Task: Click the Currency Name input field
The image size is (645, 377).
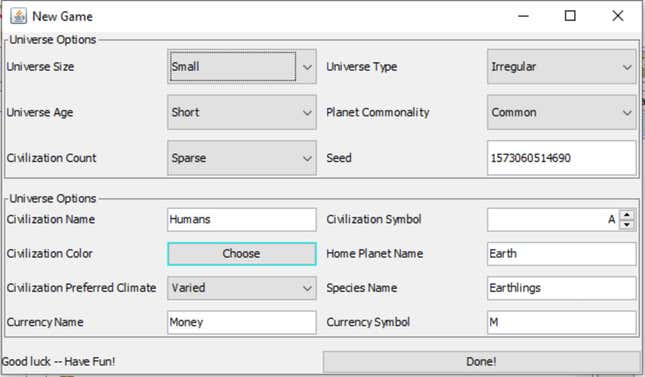Action: (x=242, y=322)
